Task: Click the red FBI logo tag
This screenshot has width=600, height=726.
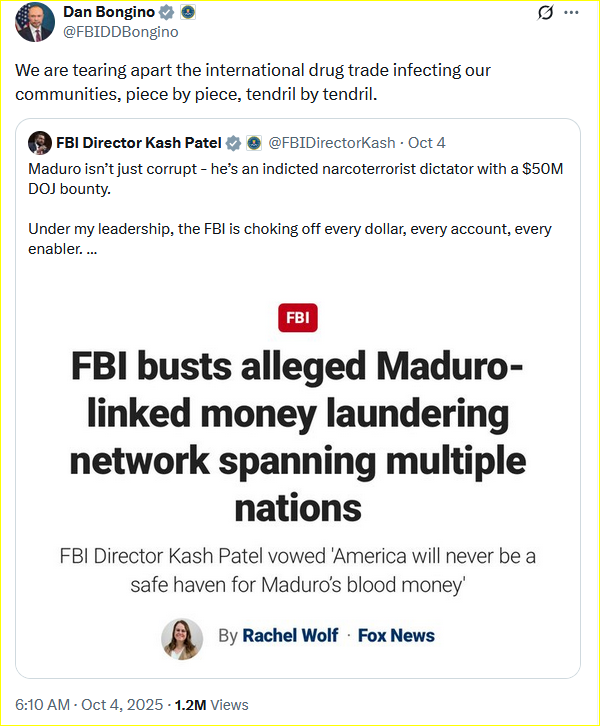Action: tap(298, 318)
